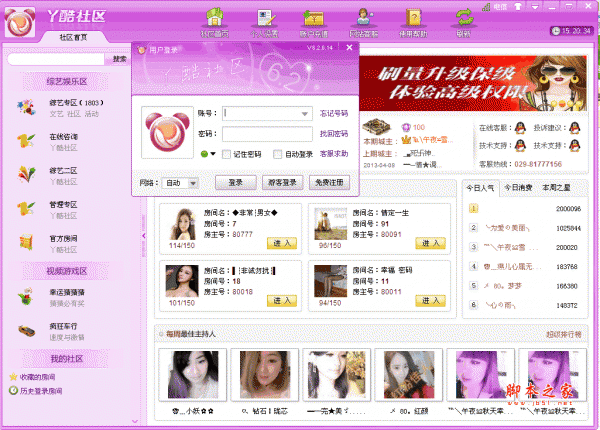Click the castle city-lord icon
Viewport: 600px width, 430px height.
[377, 127]
